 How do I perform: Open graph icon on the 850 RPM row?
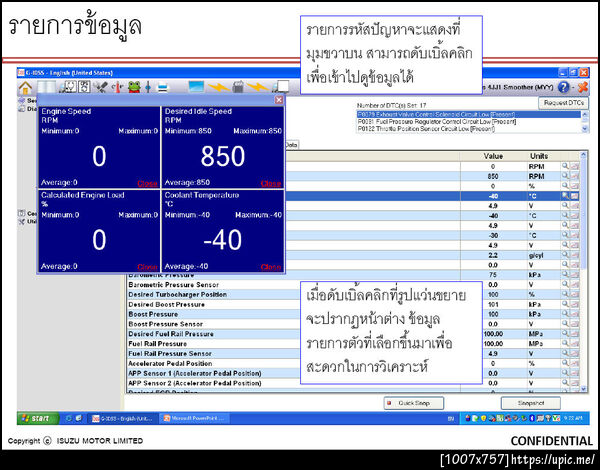(574, 176)
